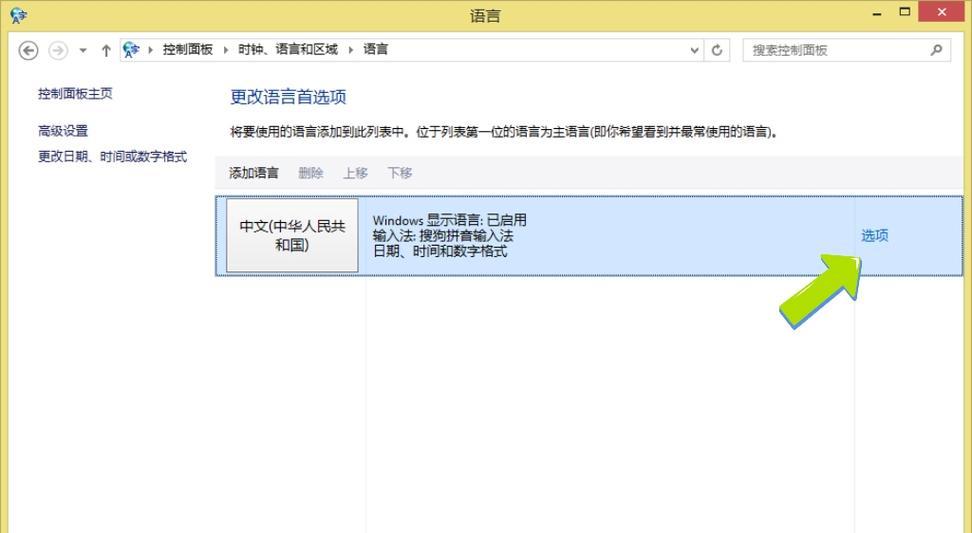Viewport: 972px width, 533px height.
Task: Click the forward navigation arrow
Action: tap(58, 50)
